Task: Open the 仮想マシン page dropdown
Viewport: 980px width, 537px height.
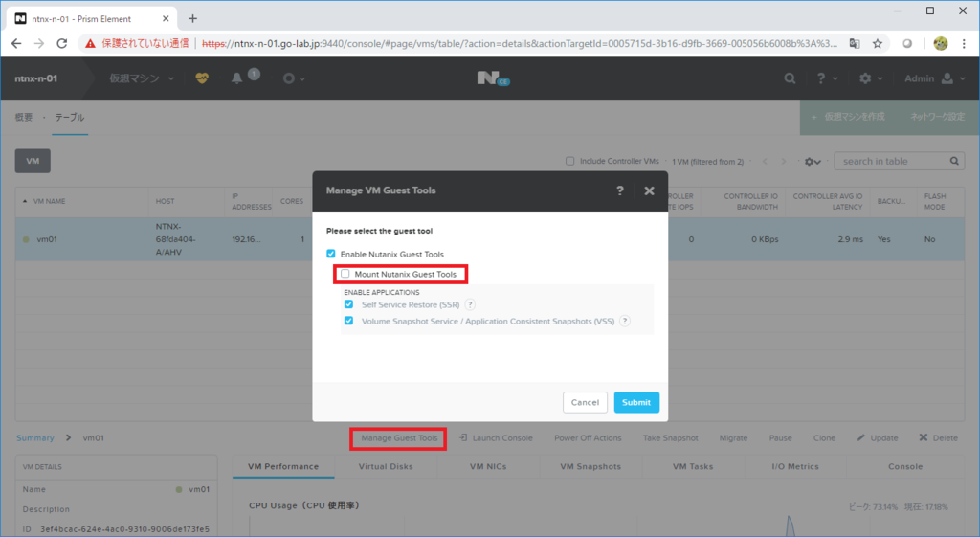Action: 142,78
